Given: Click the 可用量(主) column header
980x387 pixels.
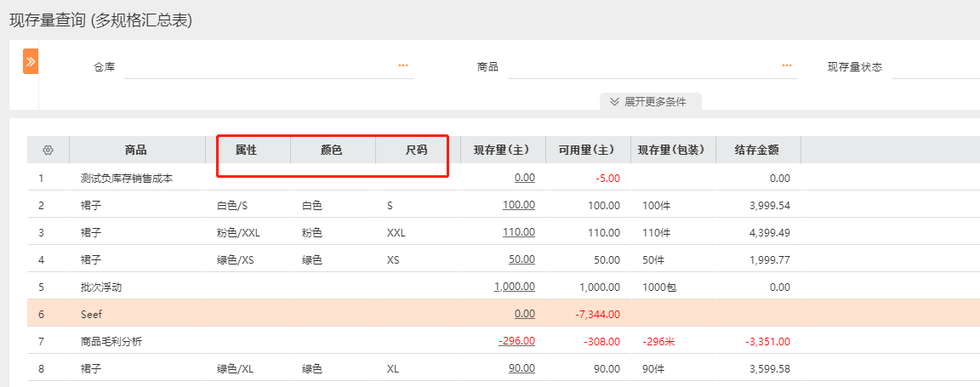Looking at the screenshot, I should pyautogui.click(x=587, y=150).
